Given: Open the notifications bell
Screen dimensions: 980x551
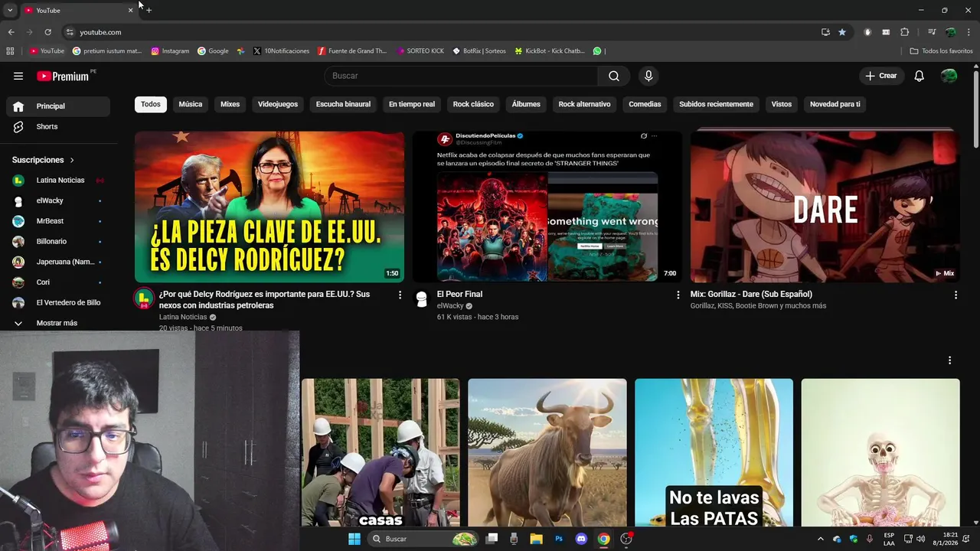Looking at the screenshot, I should 920,76.
